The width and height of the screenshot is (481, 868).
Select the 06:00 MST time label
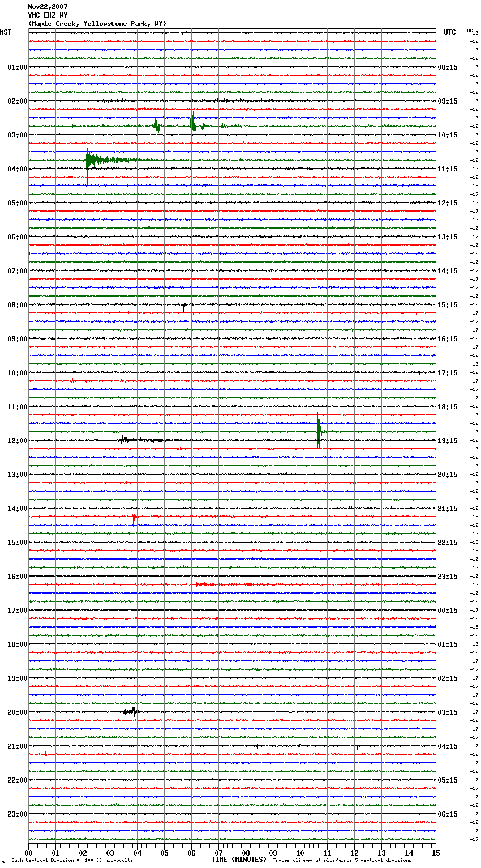coord(18,237)
